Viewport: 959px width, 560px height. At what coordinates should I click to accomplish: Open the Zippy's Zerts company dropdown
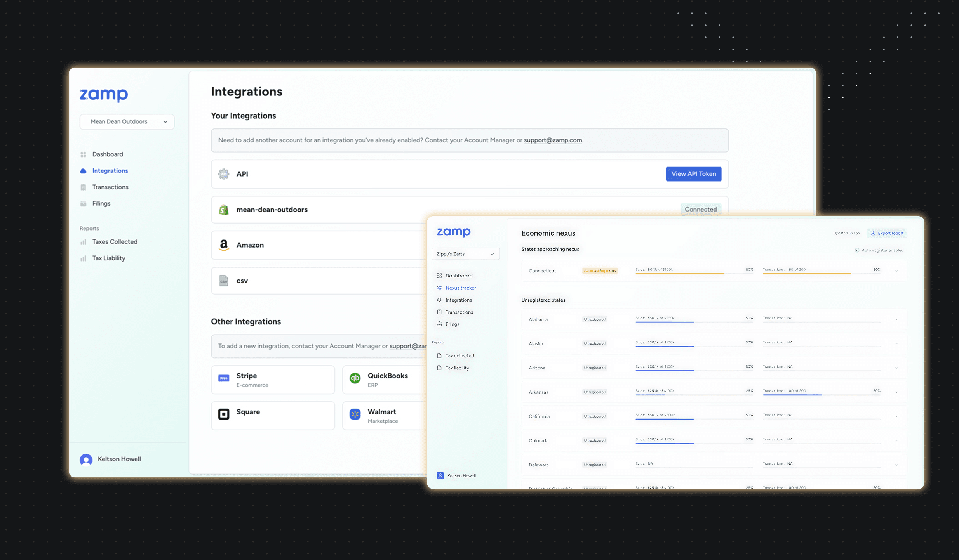(465, 254)
